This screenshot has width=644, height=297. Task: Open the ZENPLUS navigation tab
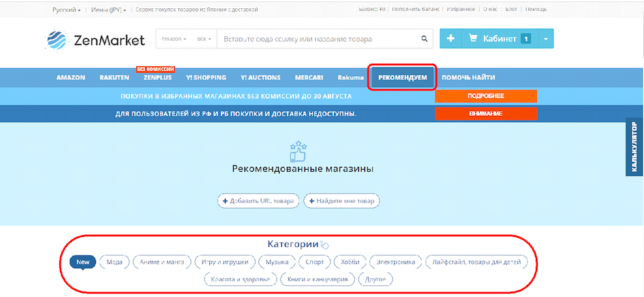157,77
